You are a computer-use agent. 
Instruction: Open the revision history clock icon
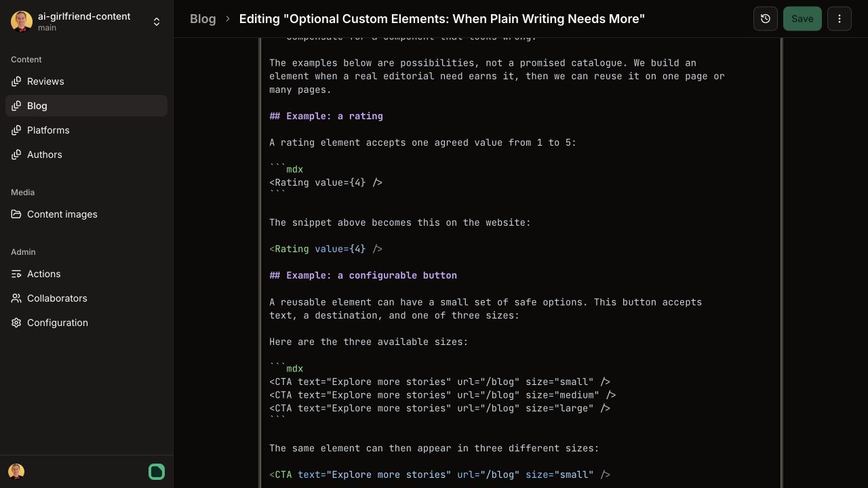click(x=766, y=19)
